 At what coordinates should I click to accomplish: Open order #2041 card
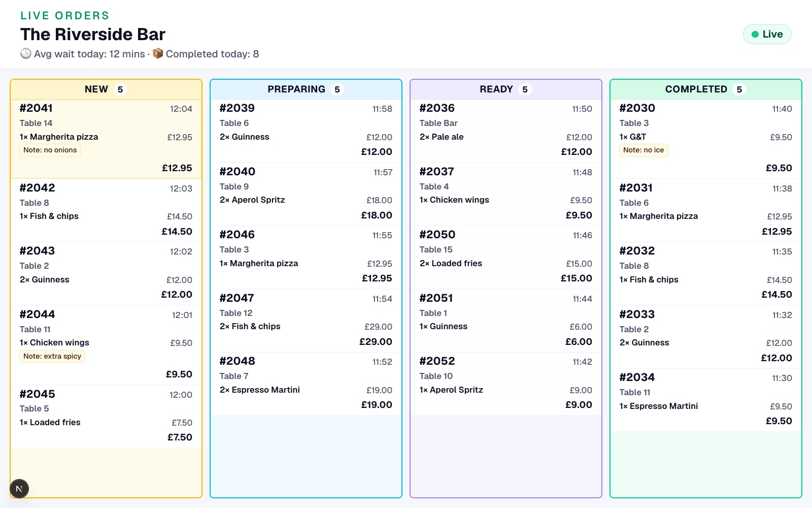click(106, 139)
